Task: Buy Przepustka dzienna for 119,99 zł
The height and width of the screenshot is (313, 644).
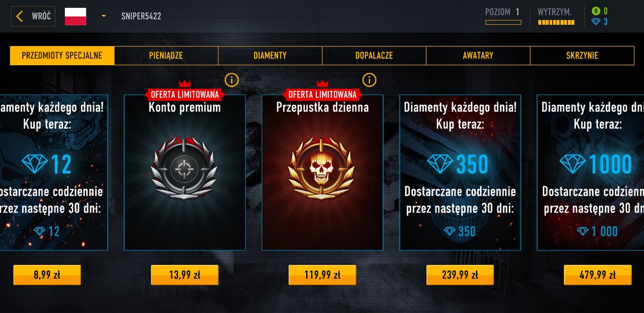Action: 322,275
